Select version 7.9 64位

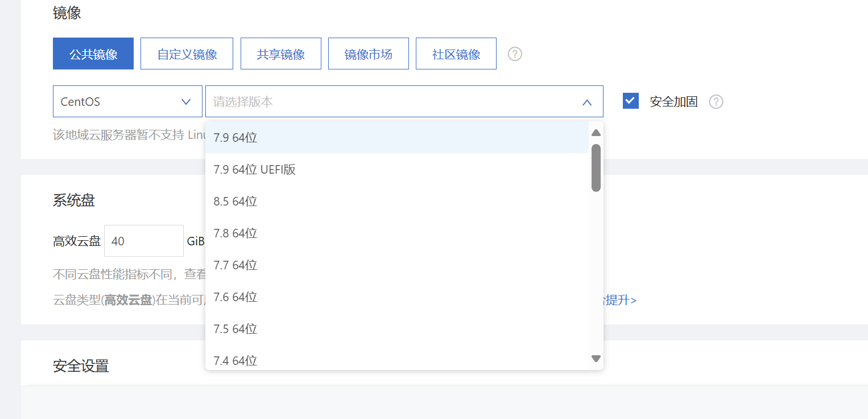tap(397, 137)
